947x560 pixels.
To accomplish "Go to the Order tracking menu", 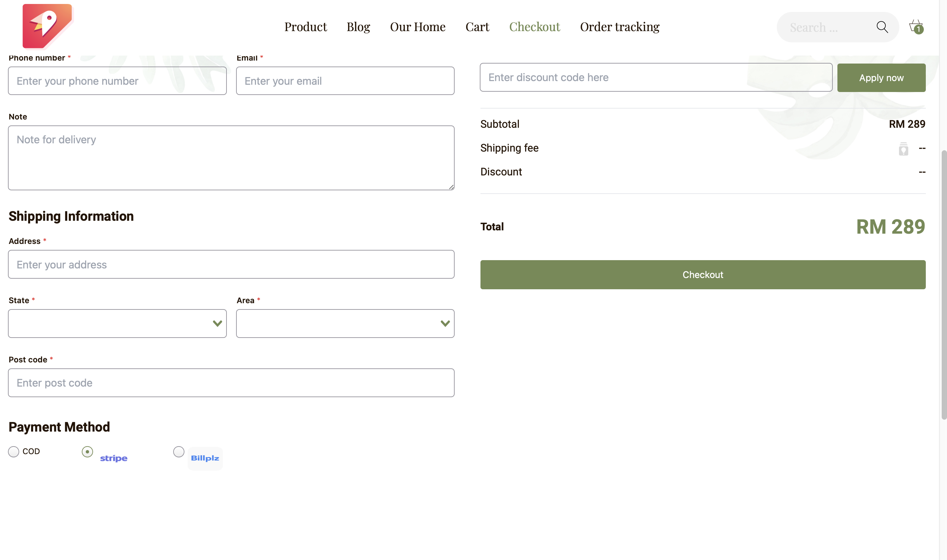I will (x=620, y=27).
